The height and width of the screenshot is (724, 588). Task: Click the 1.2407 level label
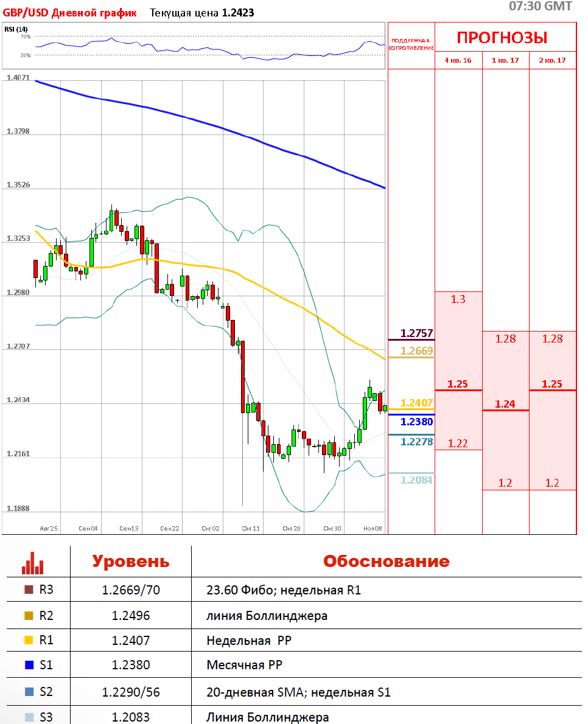point(416,403)
